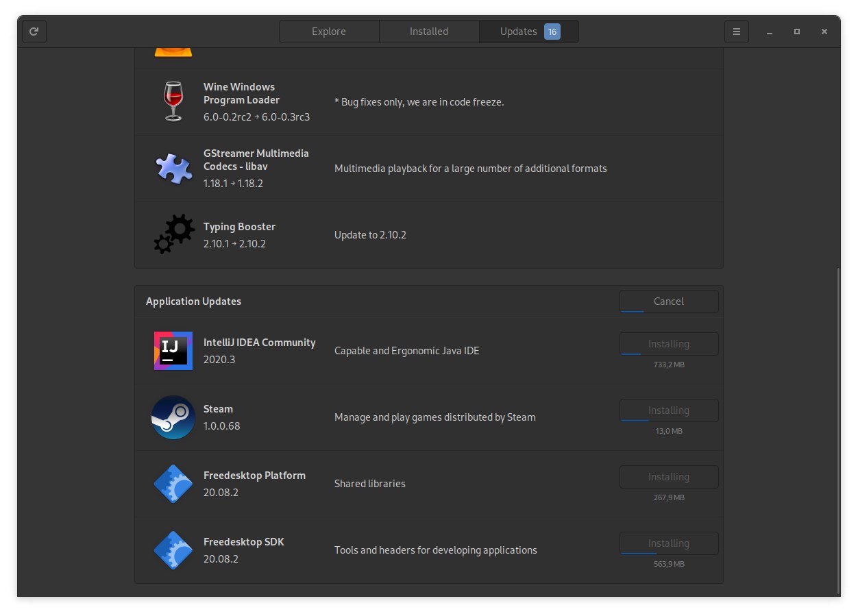Select the Updates tab
858x616 pixels.
coord(529,32)
